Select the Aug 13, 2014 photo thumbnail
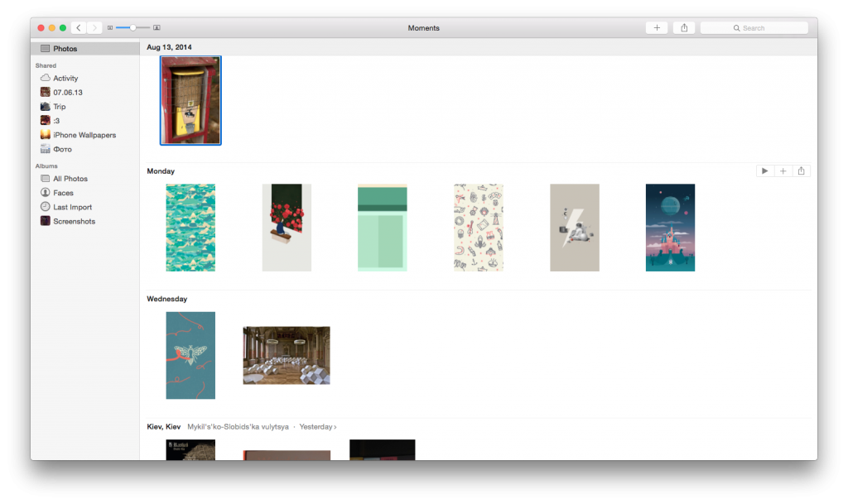This screenshot has width=848, height=504. [x=190, y=100]
